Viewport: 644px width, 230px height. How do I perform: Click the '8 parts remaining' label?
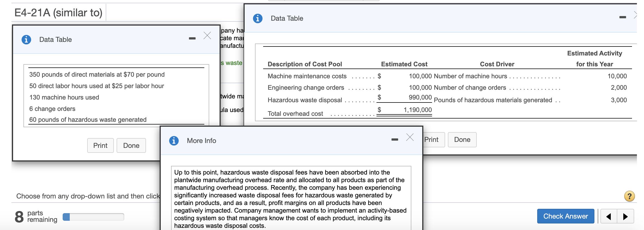[36, 216]
